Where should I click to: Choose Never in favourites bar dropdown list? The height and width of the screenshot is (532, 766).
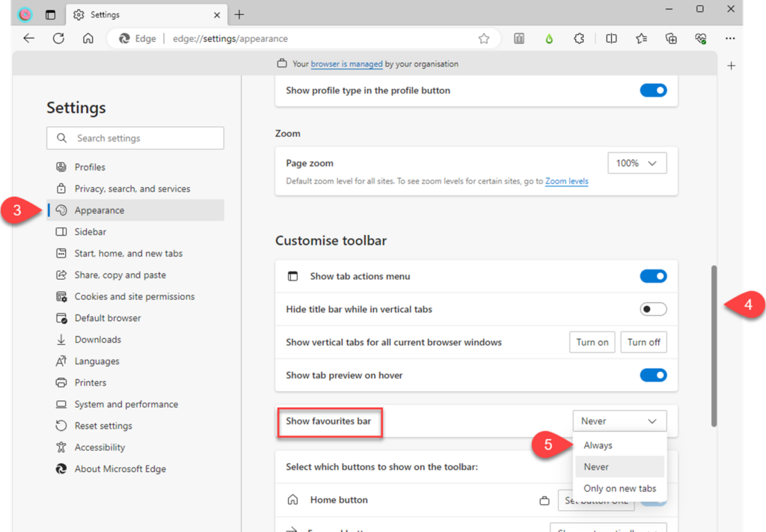coord(619,467)
